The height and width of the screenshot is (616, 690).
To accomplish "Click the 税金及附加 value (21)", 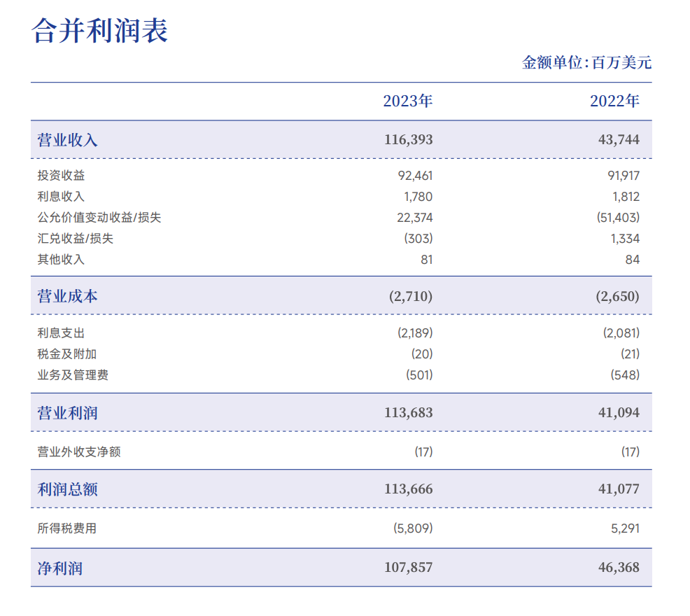I will point(630,354).
